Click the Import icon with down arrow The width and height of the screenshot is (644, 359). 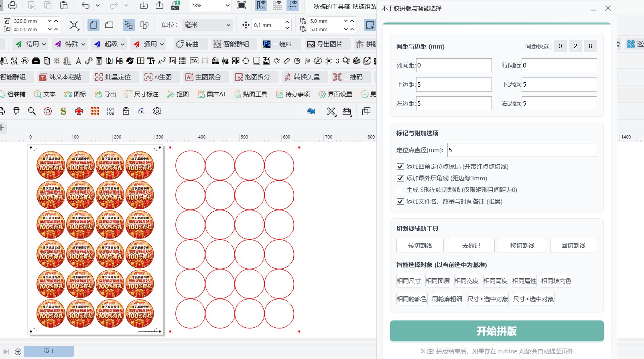tap(144, 5)
